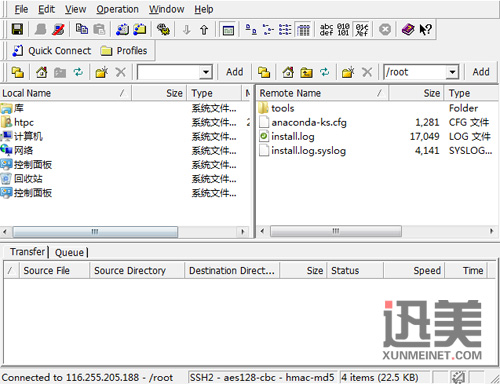Open the Help book icon
Screen dimensions: 500x384
pos(408,29)
